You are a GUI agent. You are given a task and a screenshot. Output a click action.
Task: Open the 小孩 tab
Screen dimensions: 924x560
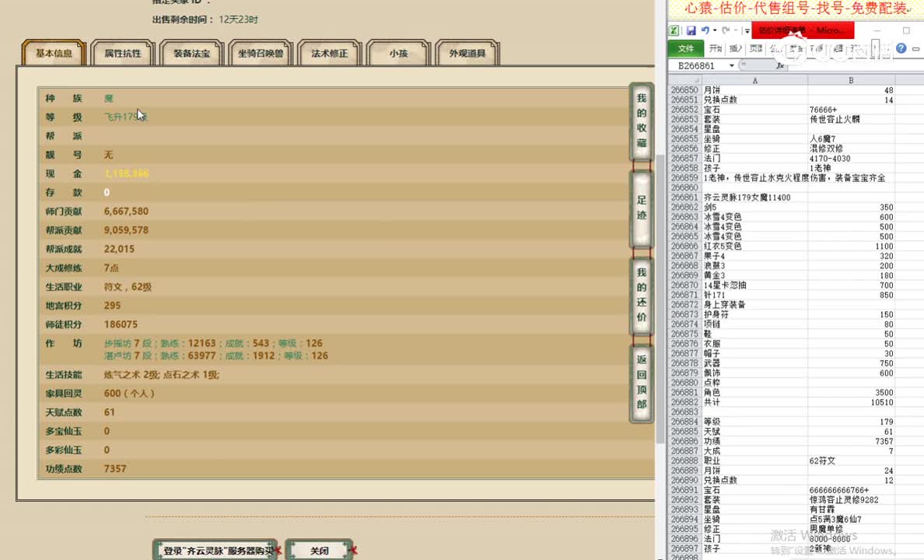point(398,53)
